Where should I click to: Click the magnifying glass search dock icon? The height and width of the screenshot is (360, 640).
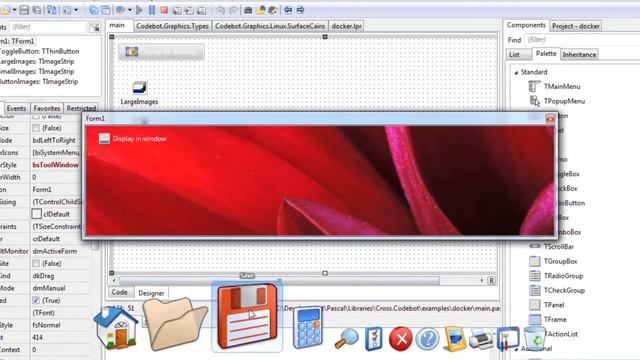(x=346, y=338)
